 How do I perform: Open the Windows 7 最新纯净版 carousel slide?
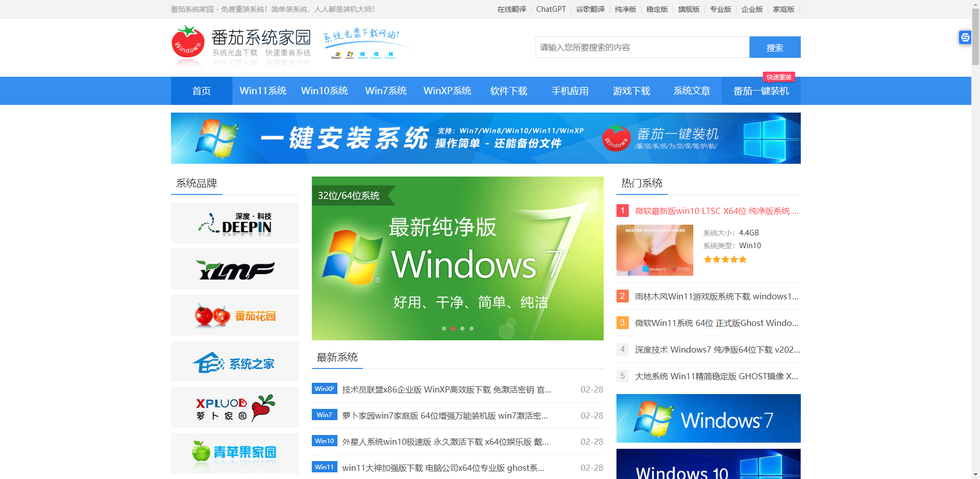click(458, 258)
